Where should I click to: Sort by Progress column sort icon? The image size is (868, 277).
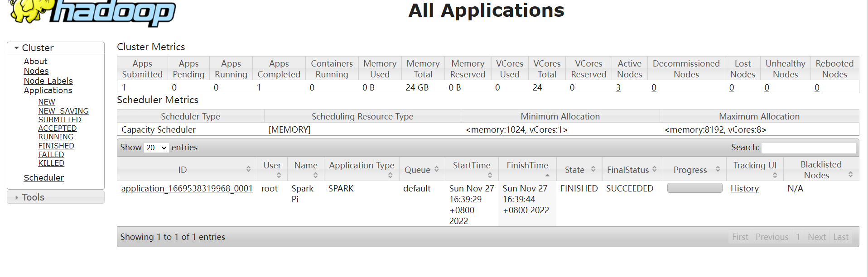click(x=718, y=169)
